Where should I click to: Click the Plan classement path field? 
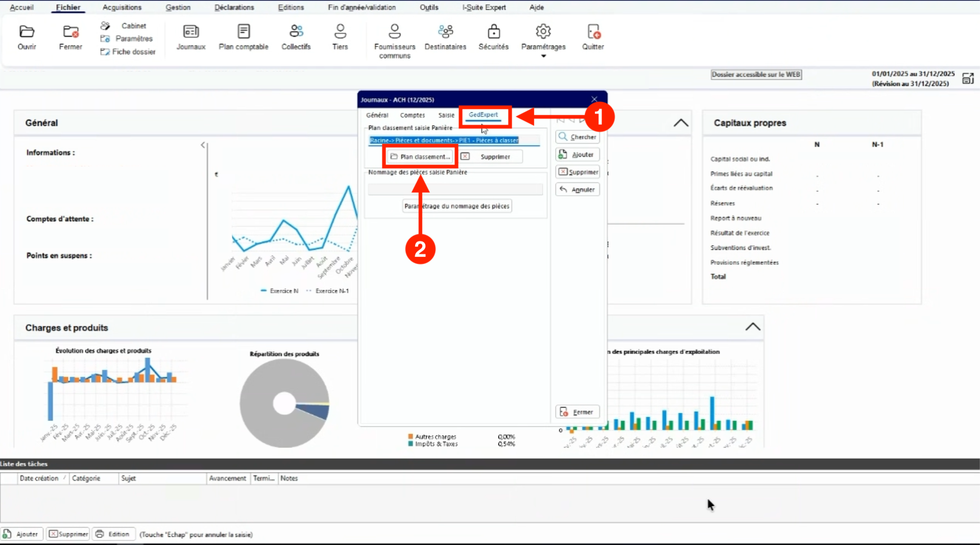tap(454, 140)
